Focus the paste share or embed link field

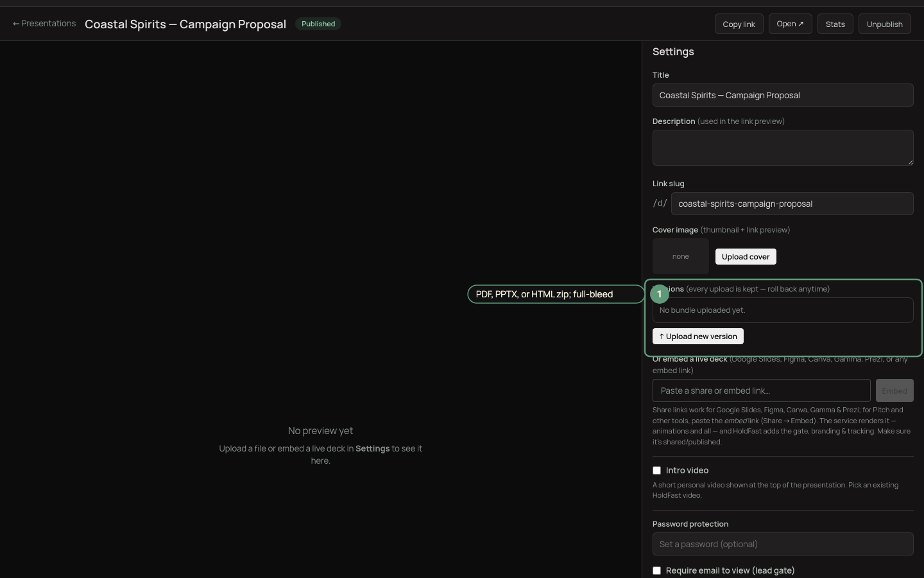pyautogui.click(x=761, y=390)
